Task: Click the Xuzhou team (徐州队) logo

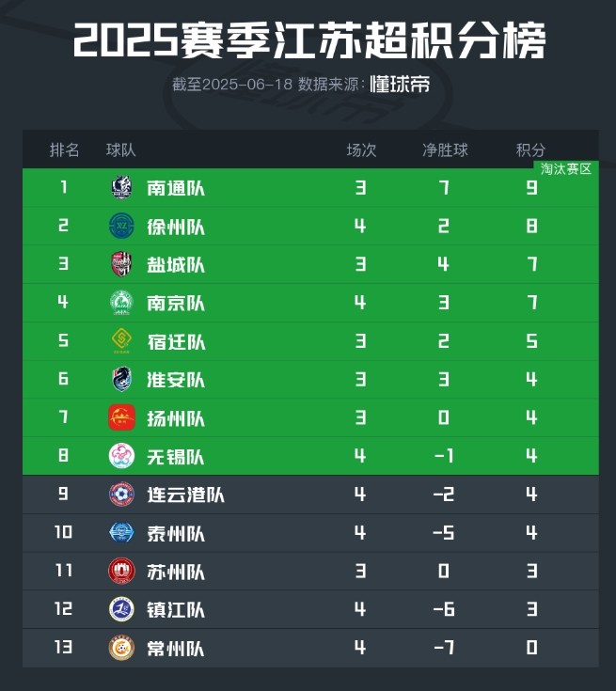Action: pyautogui.click(x=121, y=227)
